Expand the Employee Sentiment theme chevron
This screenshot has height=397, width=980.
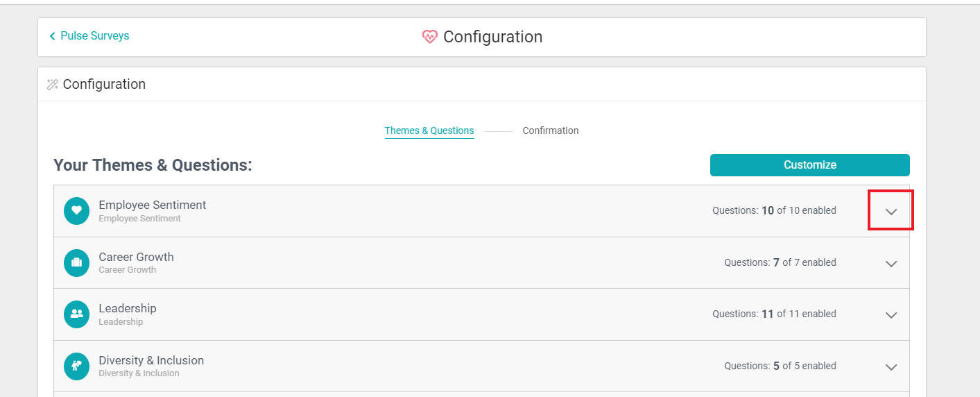891,211
